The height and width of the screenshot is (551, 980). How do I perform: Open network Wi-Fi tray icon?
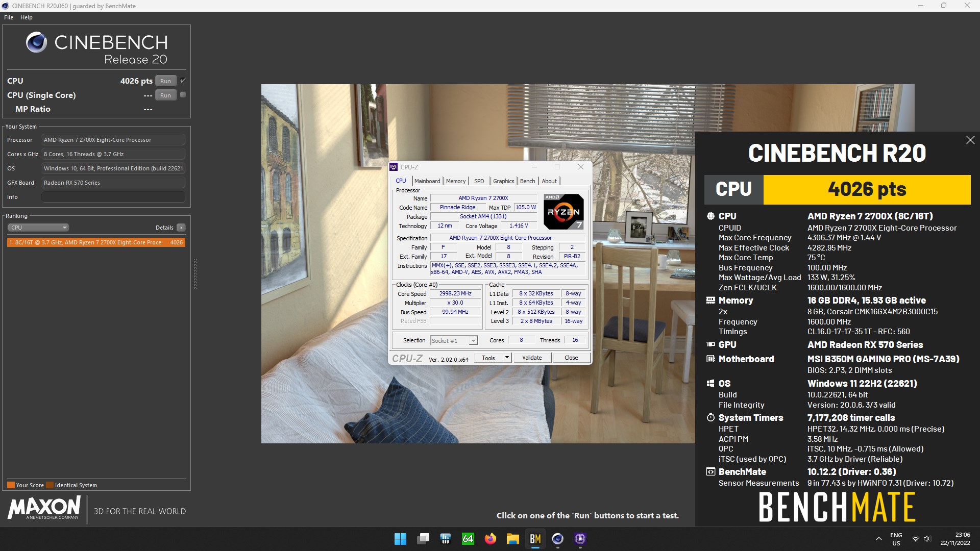pyautogui.click(x=916, y=539)
